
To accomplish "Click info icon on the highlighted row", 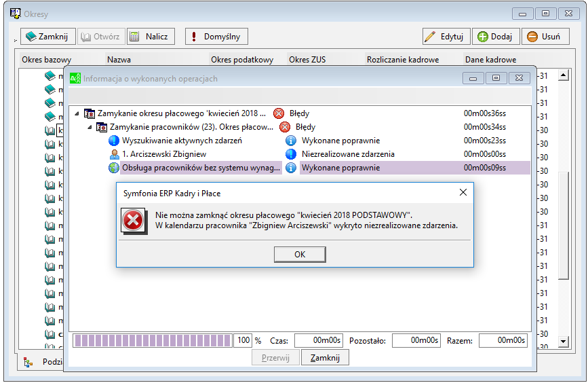I will pyautogui.click(x=291, y=168).
